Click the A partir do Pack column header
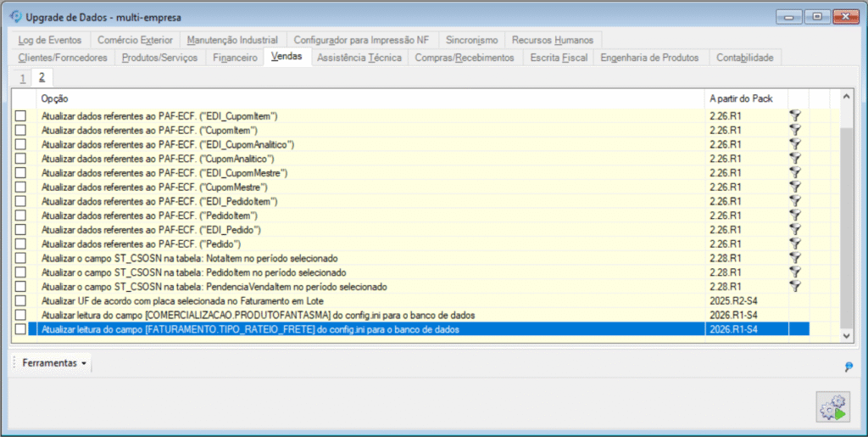This screenshot has width=868, height=437. 744,98
